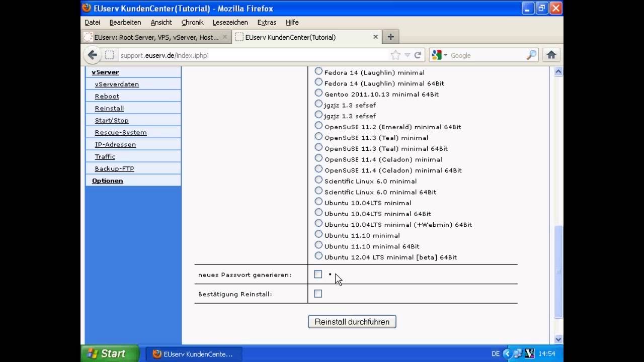Click the tray expand arrow icon
Viewport: 644px width, 362px height.
pyautogui.click(x=507, y=354)
